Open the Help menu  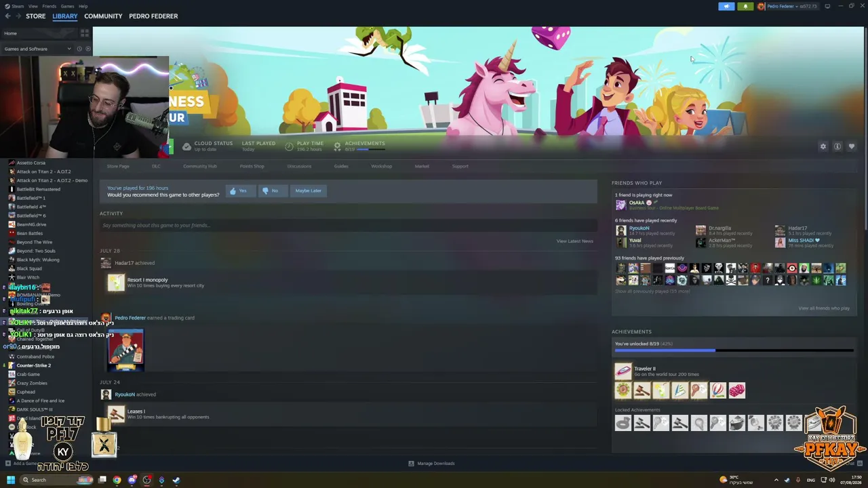83,6
